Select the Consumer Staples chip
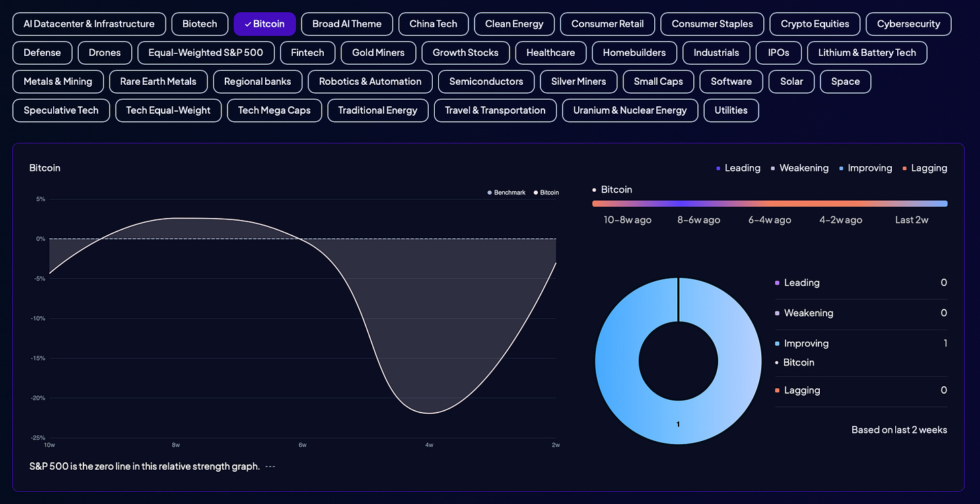 712,24
